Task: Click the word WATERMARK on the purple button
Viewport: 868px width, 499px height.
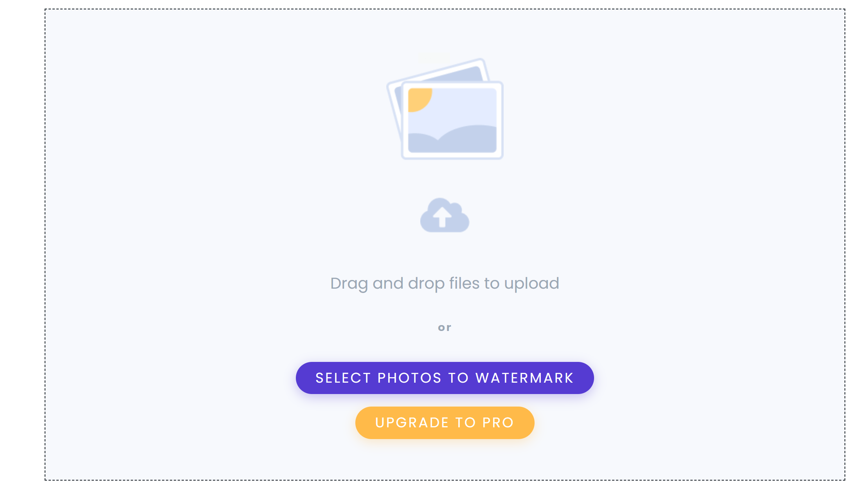Action: coord(524,378)
